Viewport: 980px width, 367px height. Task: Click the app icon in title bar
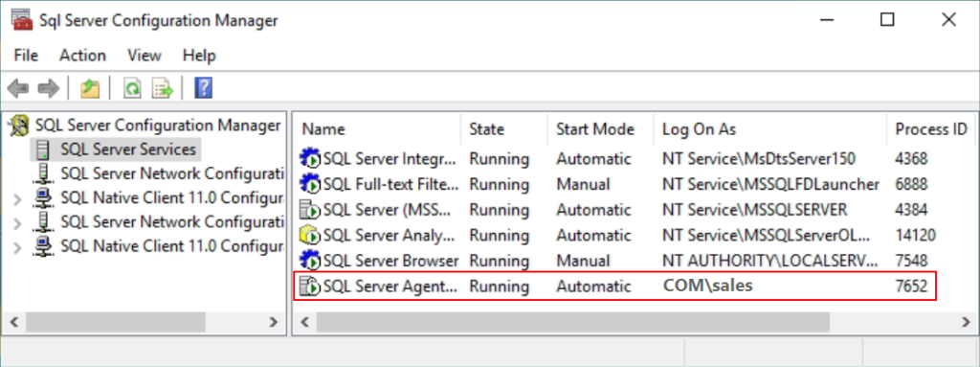point(21,19)
